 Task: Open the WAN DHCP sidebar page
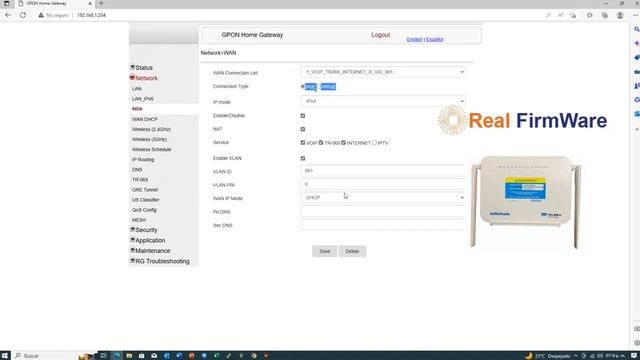(x=144, y=119)
